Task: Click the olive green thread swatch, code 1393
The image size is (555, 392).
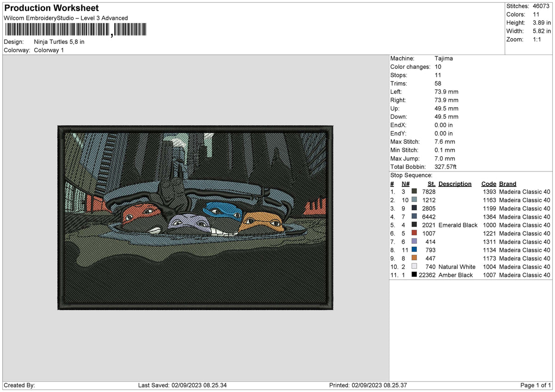Action: point(414,192)
